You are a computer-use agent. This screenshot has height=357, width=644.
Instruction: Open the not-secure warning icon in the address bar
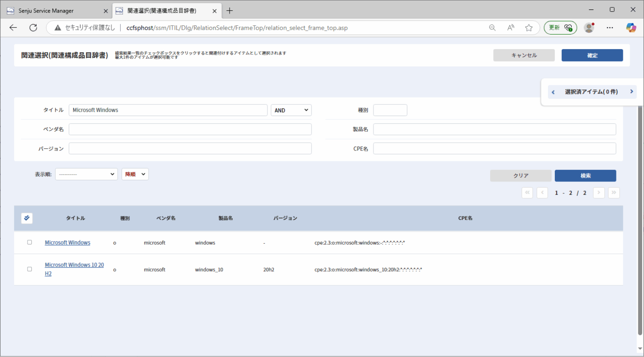(58, 28)
